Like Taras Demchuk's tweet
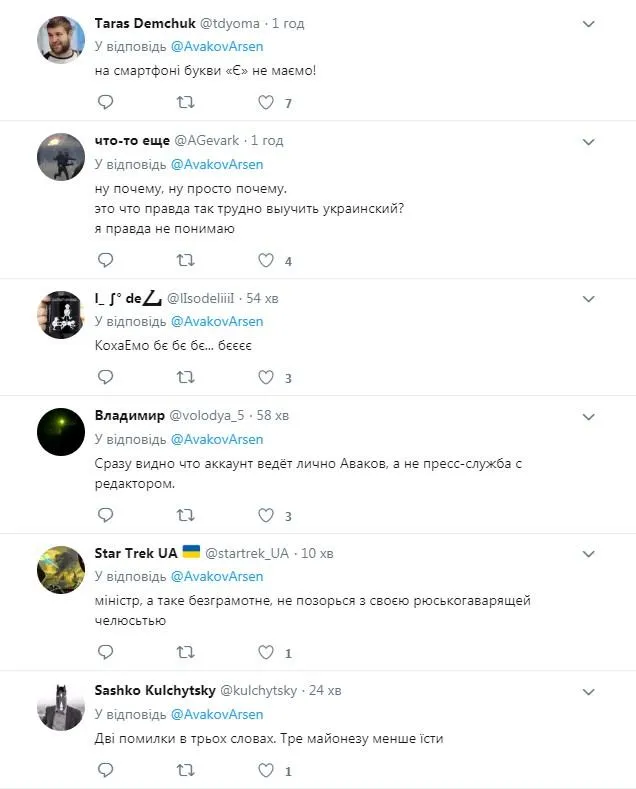Screen dimensions: 636x789 point(265,102)
